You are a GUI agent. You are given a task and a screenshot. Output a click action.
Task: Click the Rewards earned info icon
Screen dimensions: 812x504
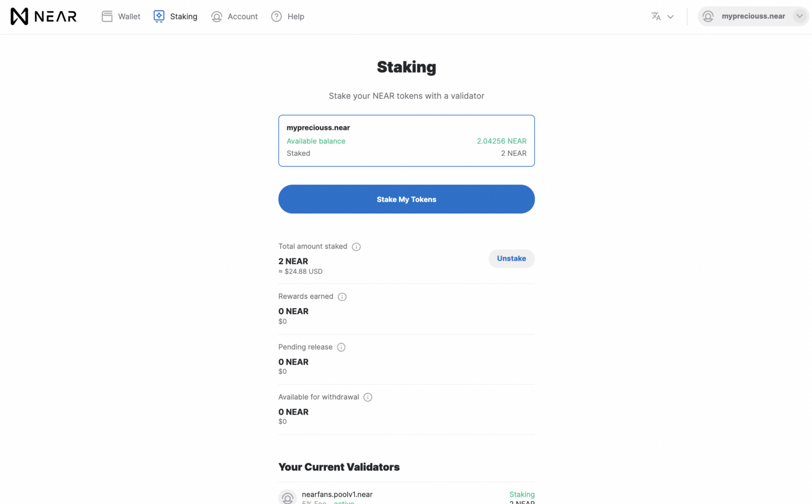[x=342, y=296]
